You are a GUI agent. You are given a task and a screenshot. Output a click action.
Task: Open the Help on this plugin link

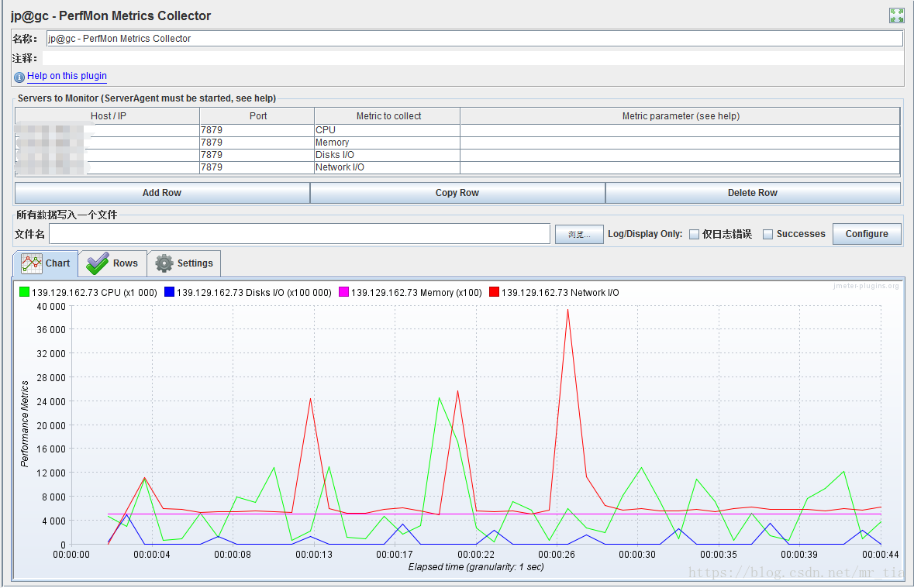coord(67,76)
